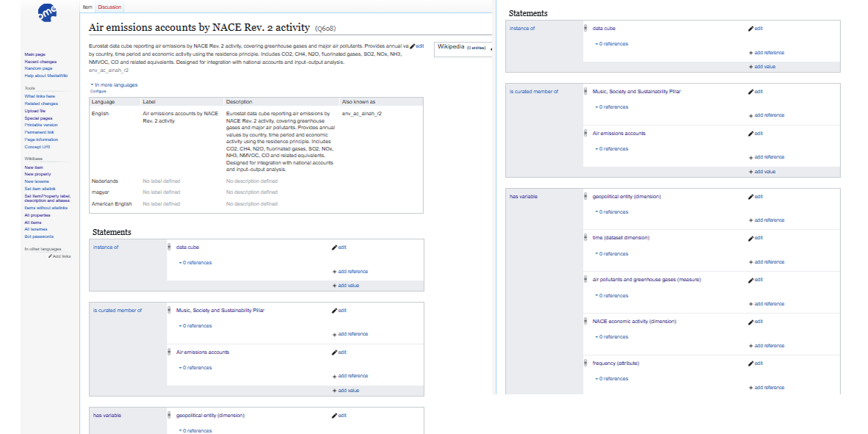The width and height of the screenshot is (868, 434).
Task: Edit the frequency (attribute) statement
Action: 756,364
